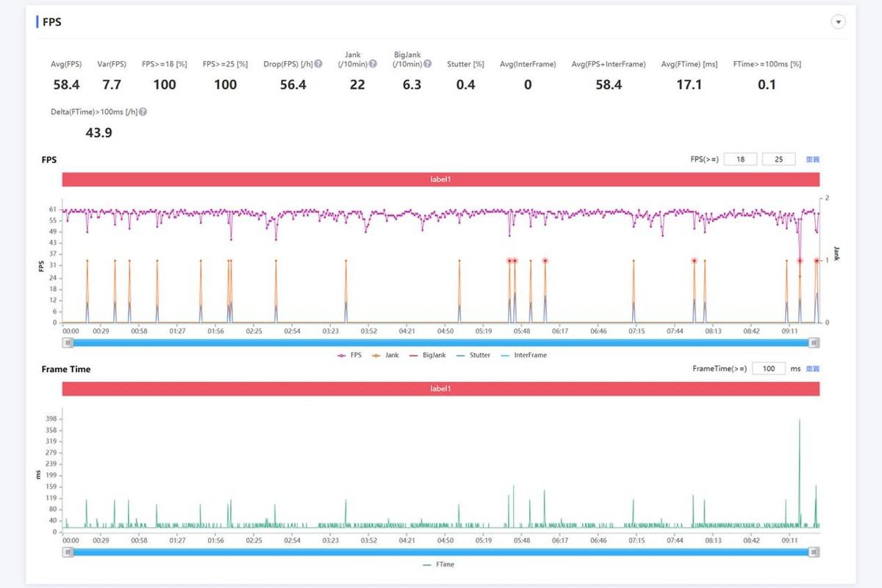The image size is (882, 588).
Task: Click the Jank (/10min) help icon
Action: click(373, 64)
